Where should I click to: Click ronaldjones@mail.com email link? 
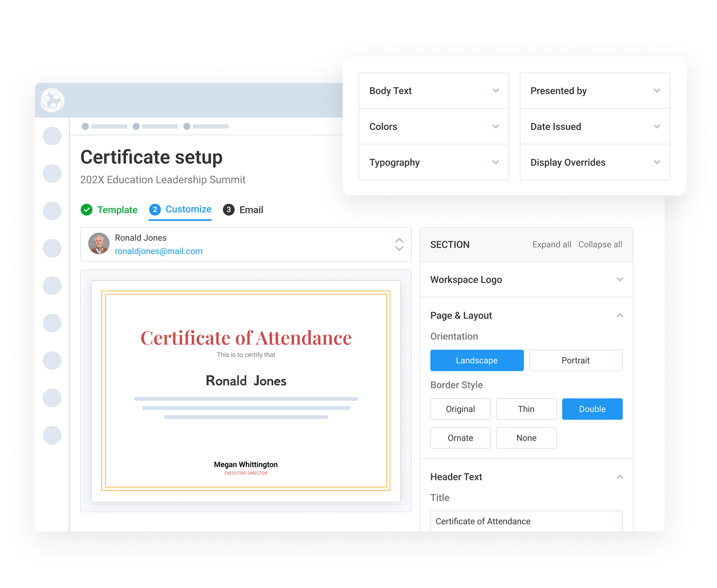(x=158, y=251)
